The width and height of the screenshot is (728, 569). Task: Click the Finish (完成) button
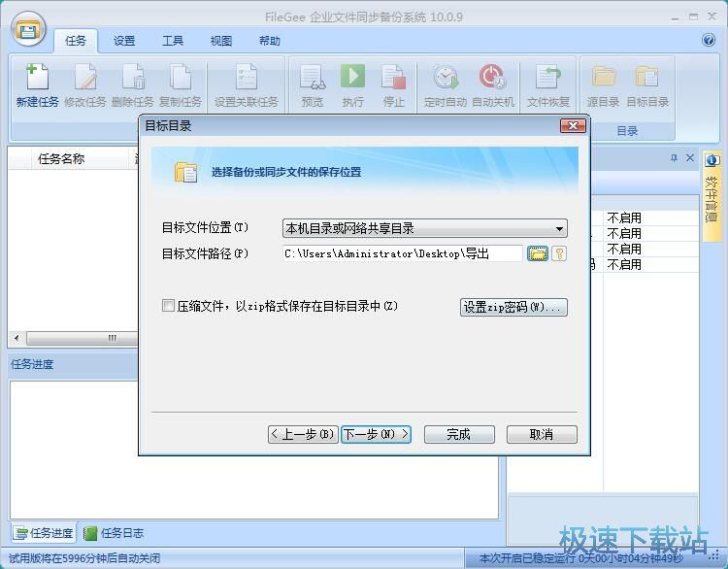click(x=459, y=434)
